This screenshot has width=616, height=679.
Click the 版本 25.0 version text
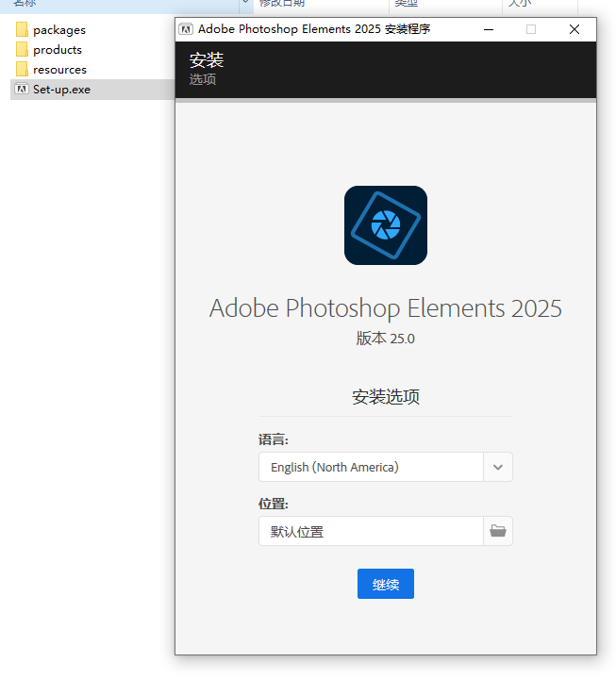[386, 339]
